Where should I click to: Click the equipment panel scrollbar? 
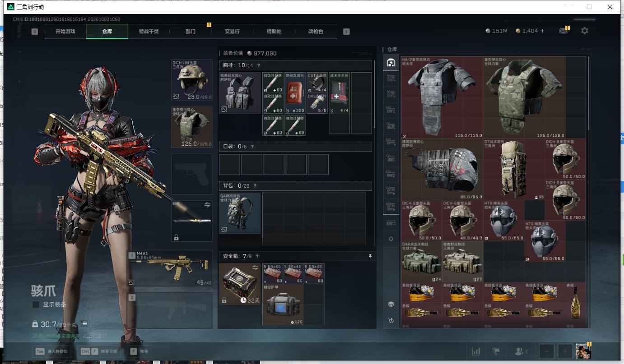(x=375, y=94)
